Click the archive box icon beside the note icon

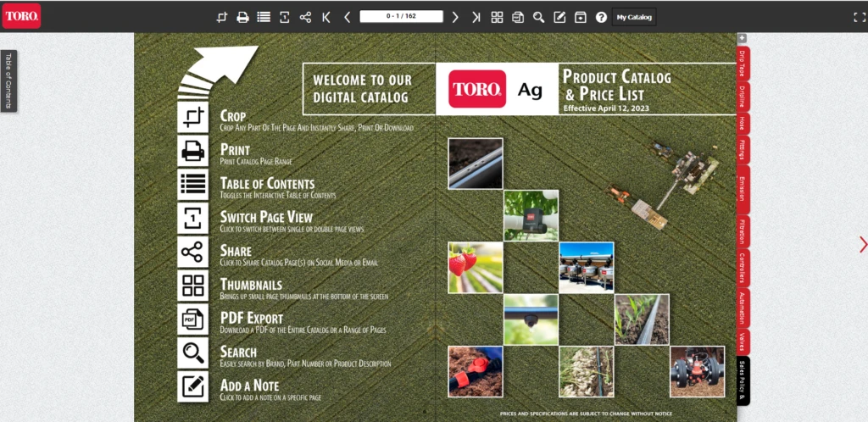[580, 17]
